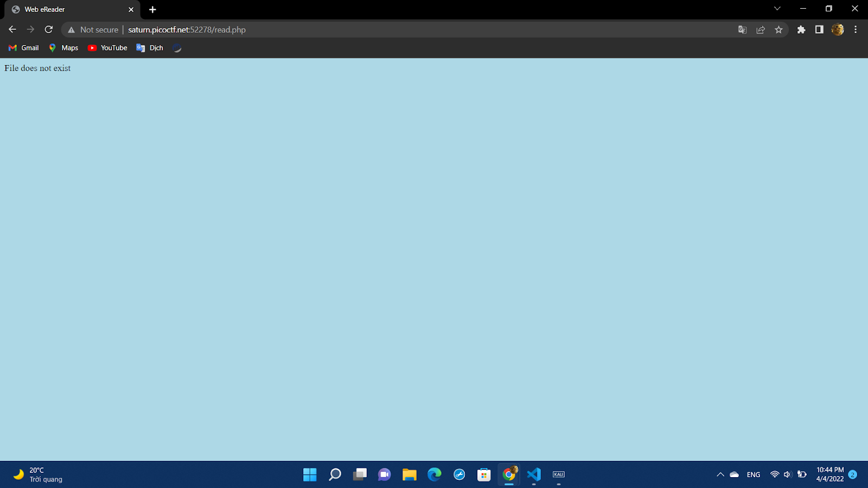Switch the ENG input language
The height and width of the screenshot is (488, 868).
754,474
